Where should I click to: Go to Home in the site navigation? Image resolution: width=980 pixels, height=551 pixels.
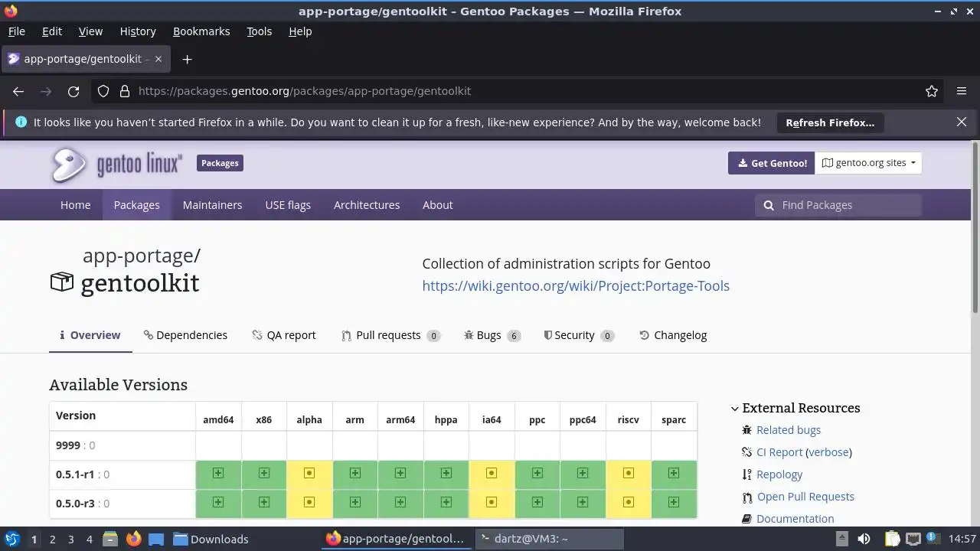[76, 205]
